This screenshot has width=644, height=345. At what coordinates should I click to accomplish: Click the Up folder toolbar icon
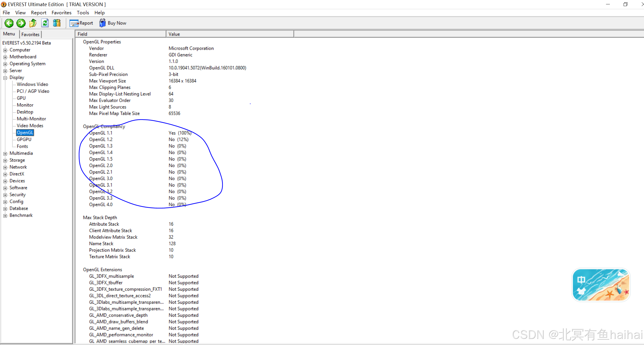33,23
